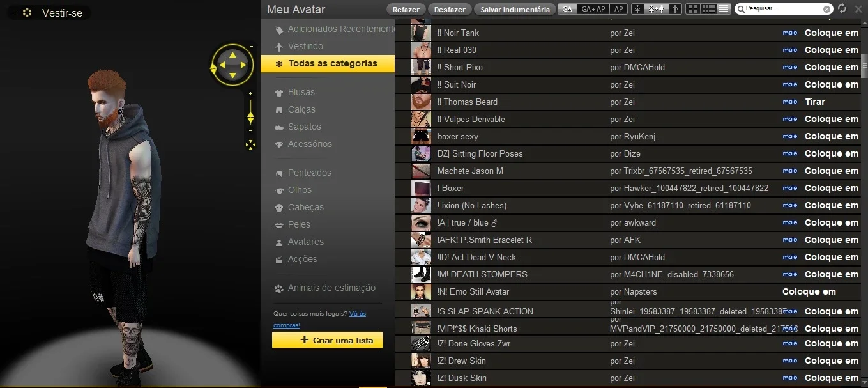The width and height of the screenshot is (868, 388).
Task: Select the GA rating filter
Action: [567, 9]
